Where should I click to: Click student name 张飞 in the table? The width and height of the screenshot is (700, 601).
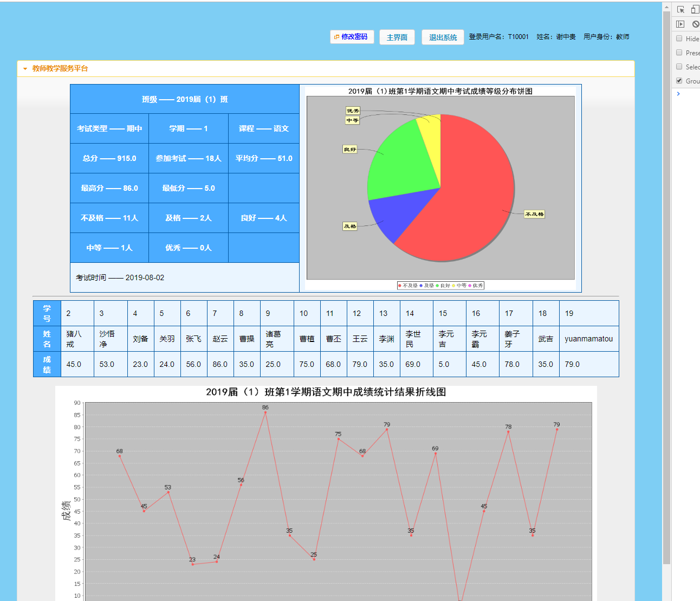[193, 339]
